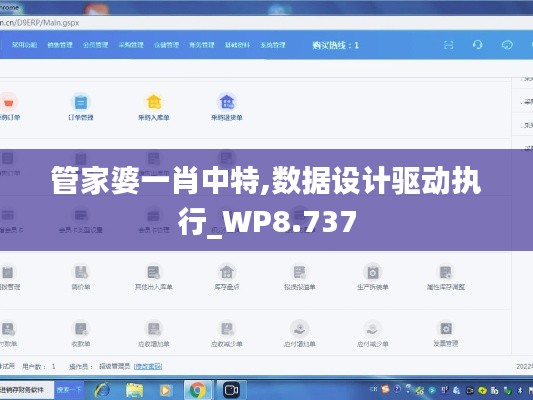The height and width of the screenshot is (400, 533).
Task: Click the scan icon in header
Action: click(x=449, y=45)
